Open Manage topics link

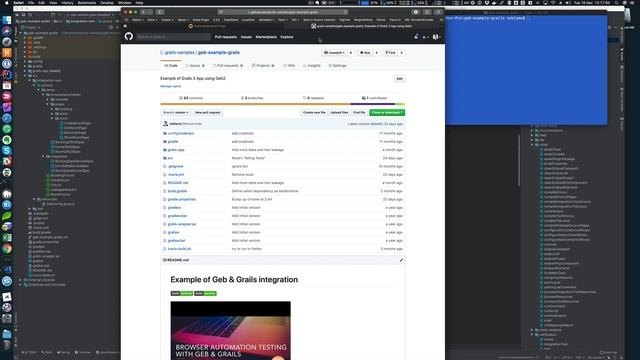coord(171,86)
